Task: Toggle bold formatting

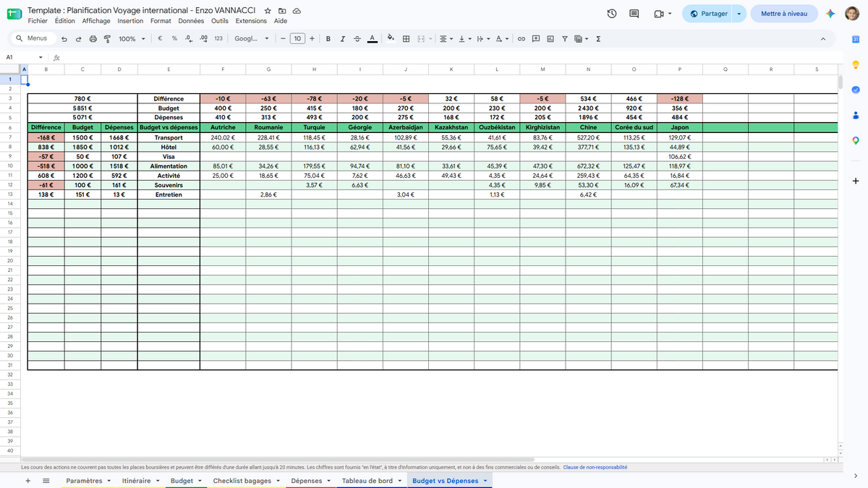Action: coord(328,39)
